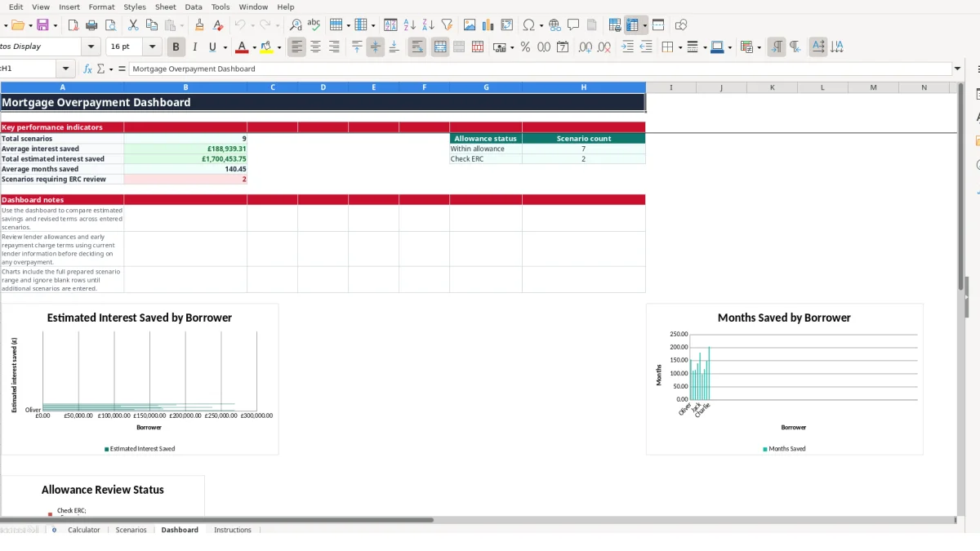Select column B header

pyautogui.click(x=185, y=87)
